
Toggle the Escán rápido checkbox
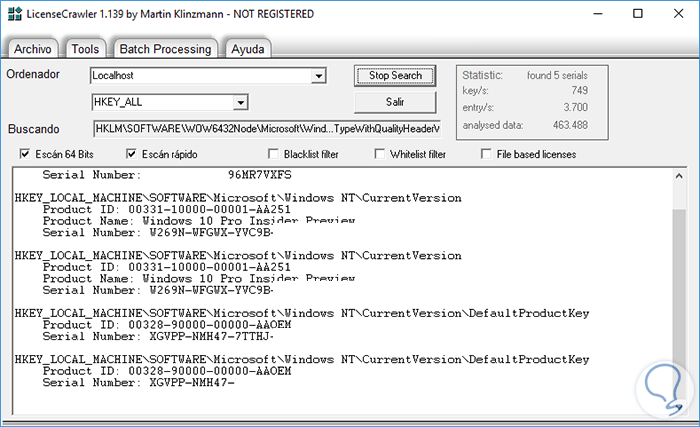click(132, 154)
